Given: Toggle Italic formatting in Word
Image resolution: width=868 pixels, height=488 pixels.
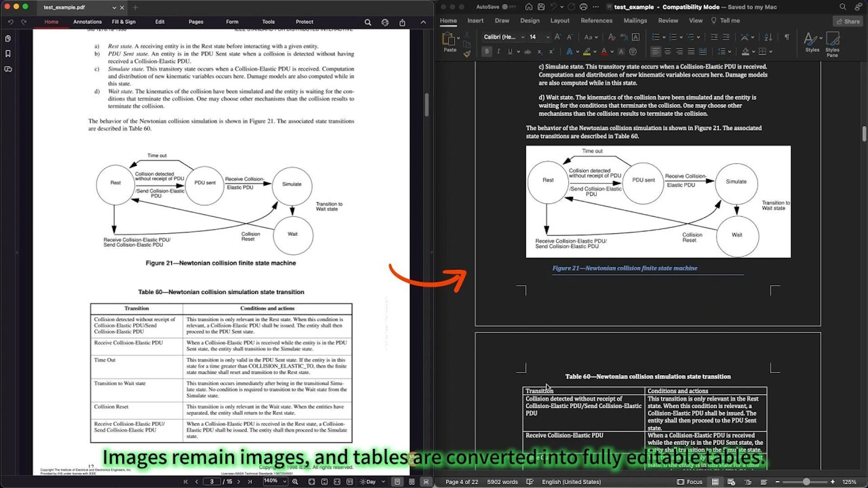Looking at the screenshot, I should pyautogui.click(x=498, y=52).
